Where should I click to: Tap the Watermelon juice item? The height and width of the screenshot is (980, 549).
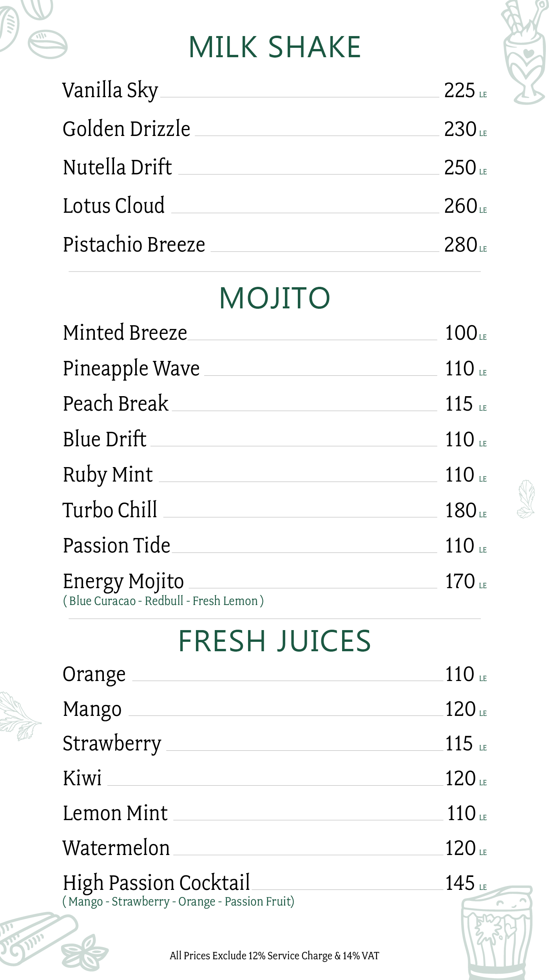click(116, 848)
